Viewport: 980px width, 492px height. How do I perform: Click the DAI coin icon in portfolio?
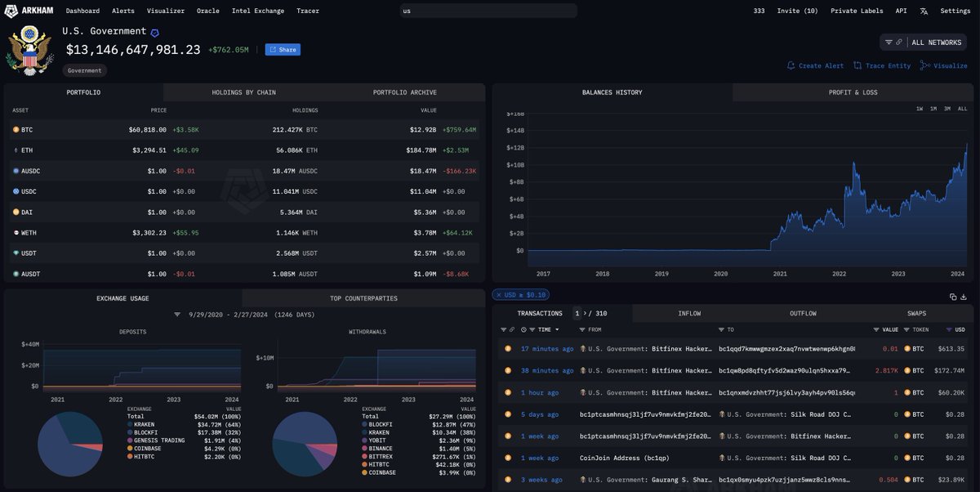click(16, 212)
